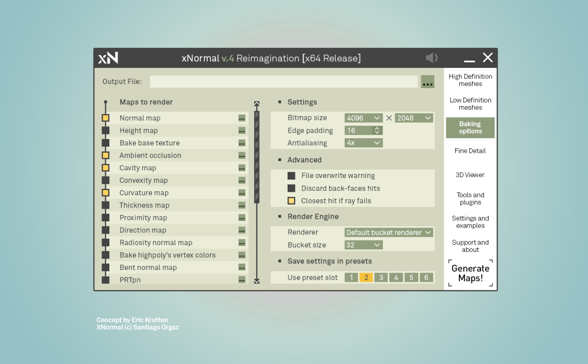Open Proximity map options ellipsis
This screenshot has height=364, width=588.
tap(242, 218)
